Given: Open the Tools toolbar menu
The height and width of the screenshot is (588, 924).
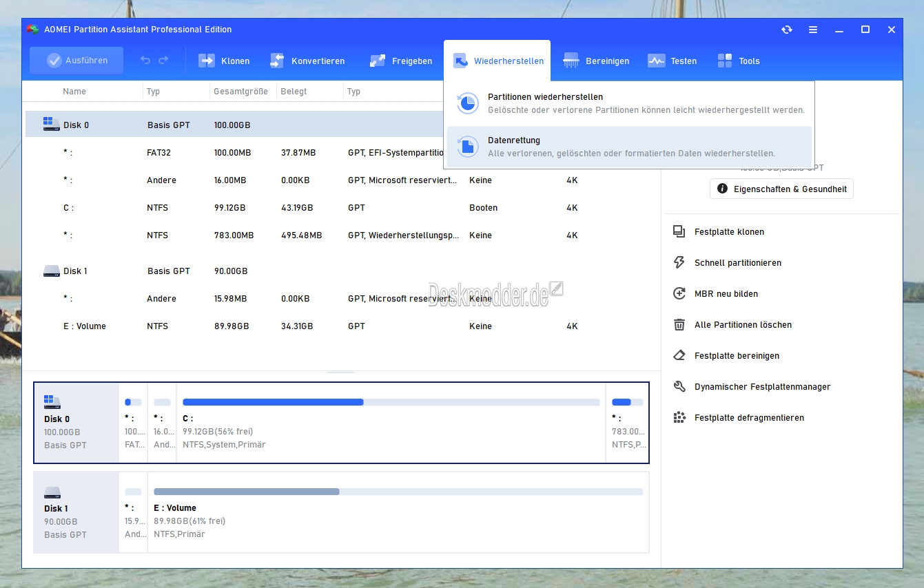Looking at the screenshot, I should (x=739, y=61).
